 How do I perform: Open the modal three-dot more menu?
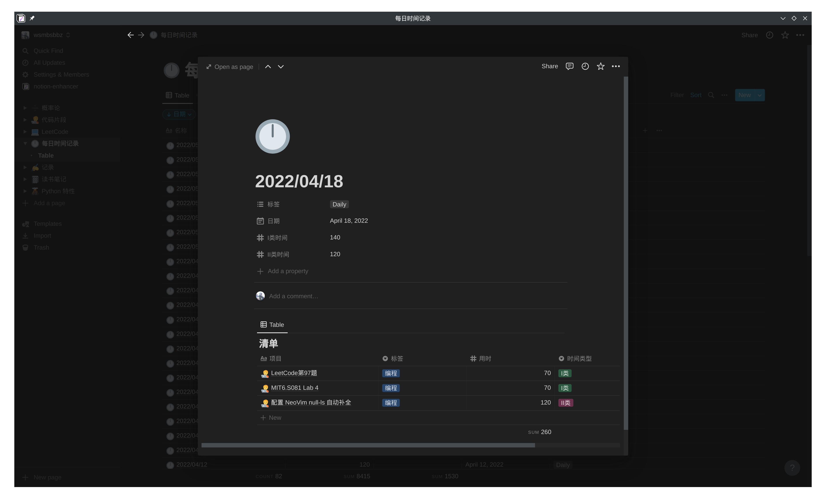(616, 66)
